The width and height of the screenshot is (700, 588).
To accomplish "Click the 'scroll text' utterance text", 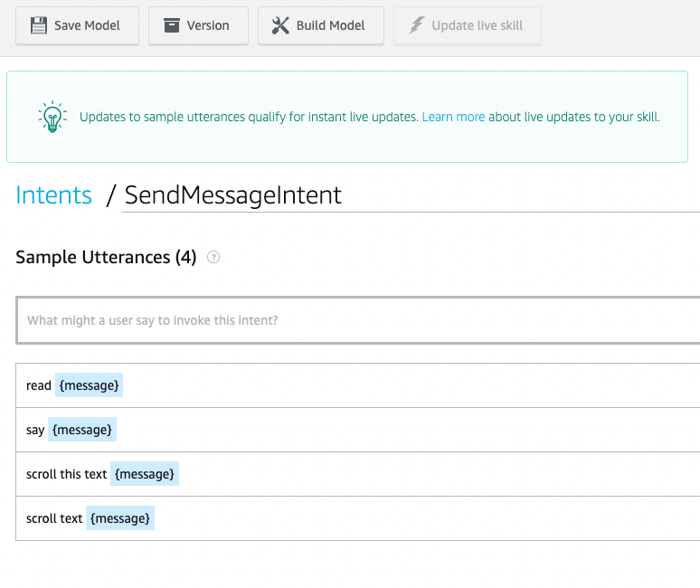I will [x=54, y=518].
